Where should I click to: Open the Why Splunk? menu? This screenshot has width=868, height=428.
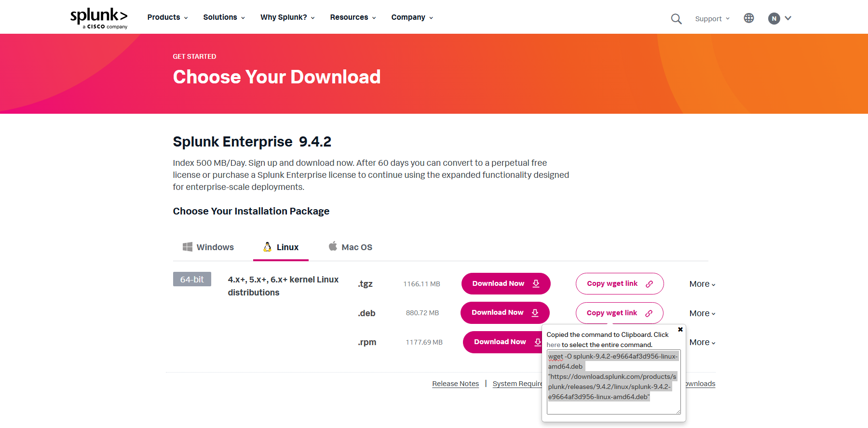point(287,17)
